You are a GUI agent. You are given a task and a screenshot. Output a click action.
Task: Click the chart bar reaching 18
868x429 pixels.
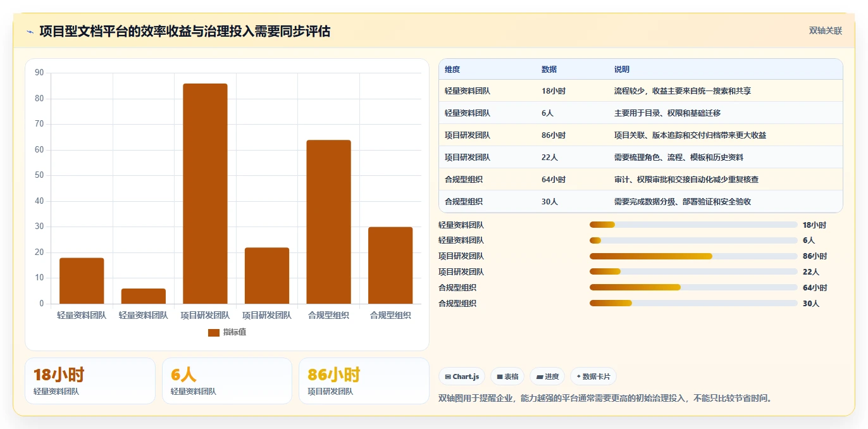pos(82,281)
